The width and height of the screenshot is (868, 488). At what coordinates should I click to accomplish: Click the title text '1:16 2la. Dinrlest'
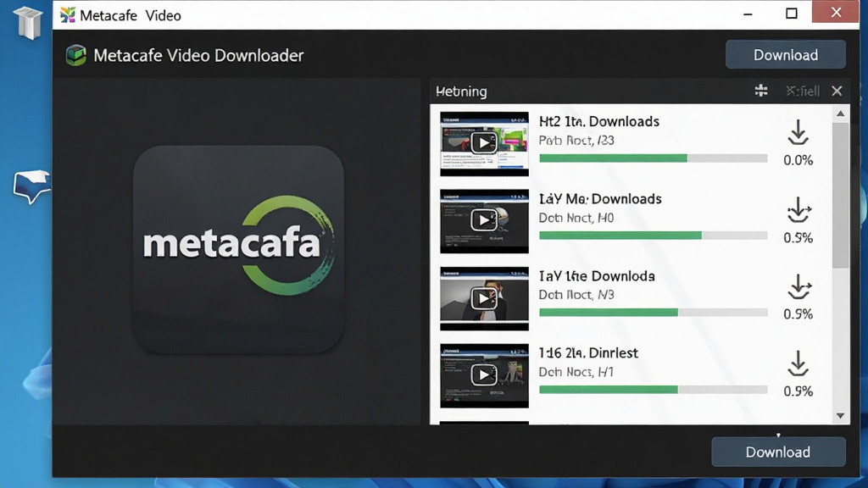tap(588, 352)
